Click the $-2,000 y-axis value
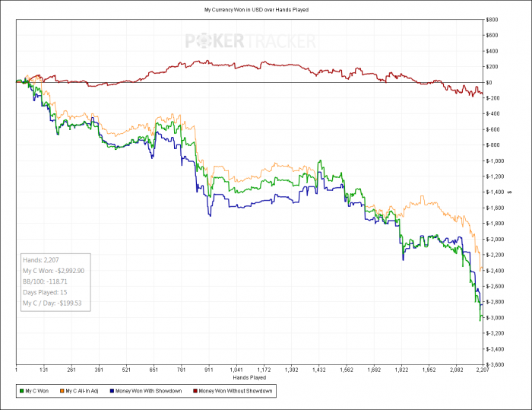The width and height of the screenshot is (532, 410). coord(495,239)
